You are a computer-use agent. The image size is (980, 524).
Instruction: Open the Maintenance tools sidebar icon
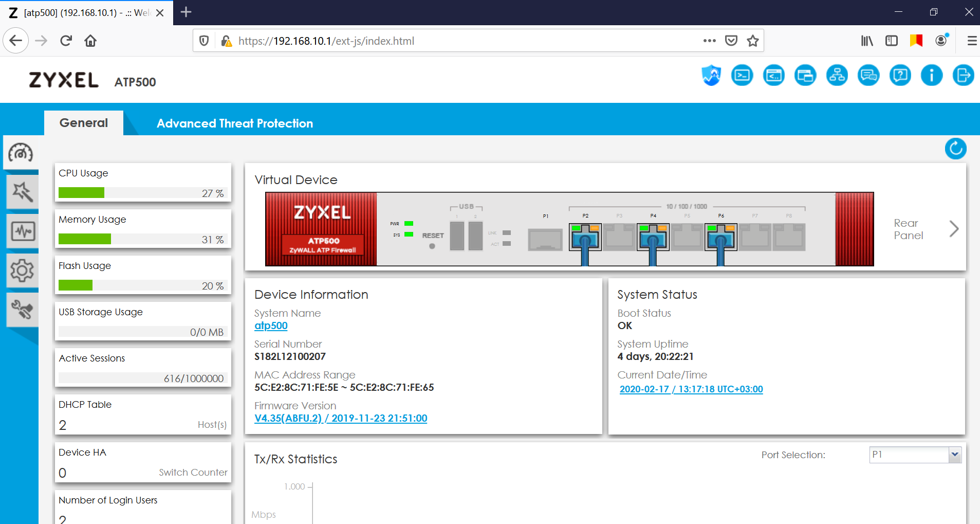(22, 309)
